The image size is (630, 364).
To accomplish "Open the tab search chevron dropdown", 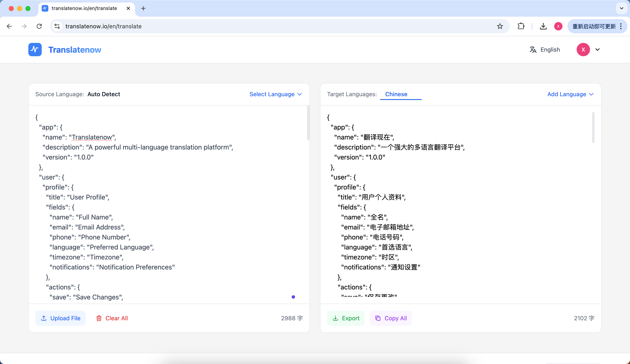I will click(621, 8).
